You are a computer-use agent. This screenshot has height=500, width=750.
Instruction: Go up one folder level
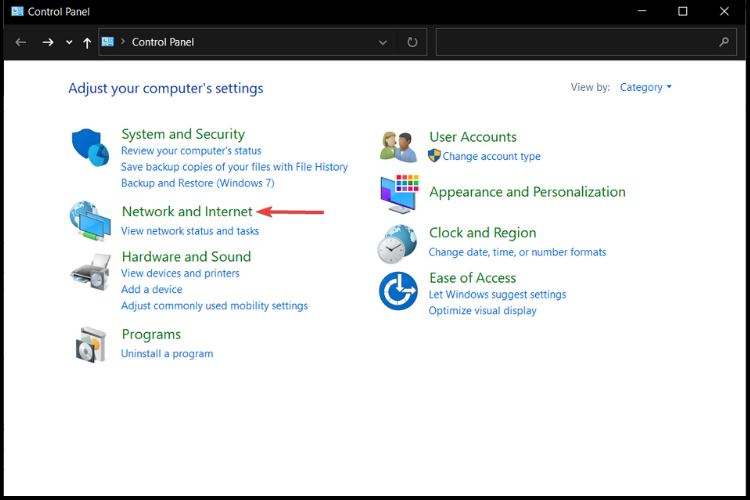click(87, 43)
